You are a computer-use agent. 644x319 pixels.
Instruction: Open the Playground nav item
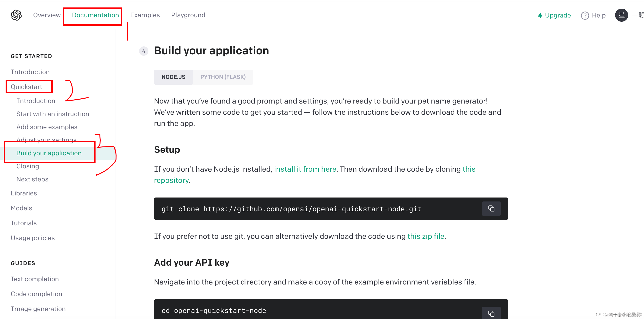pyautogui.click(x=188, y=15)
